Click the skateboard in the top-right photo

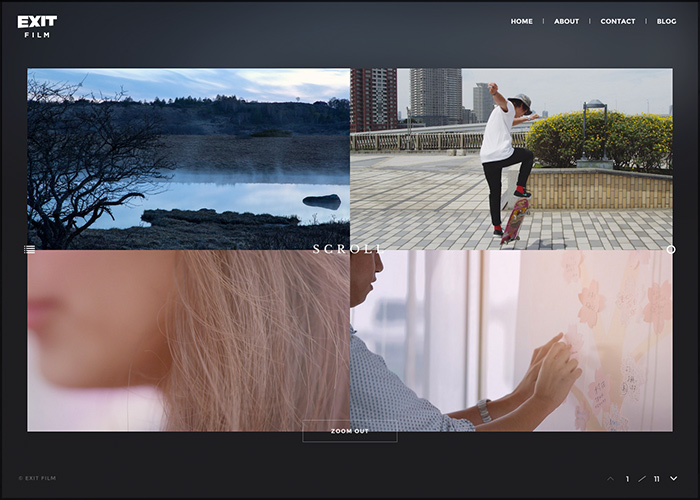515,222
